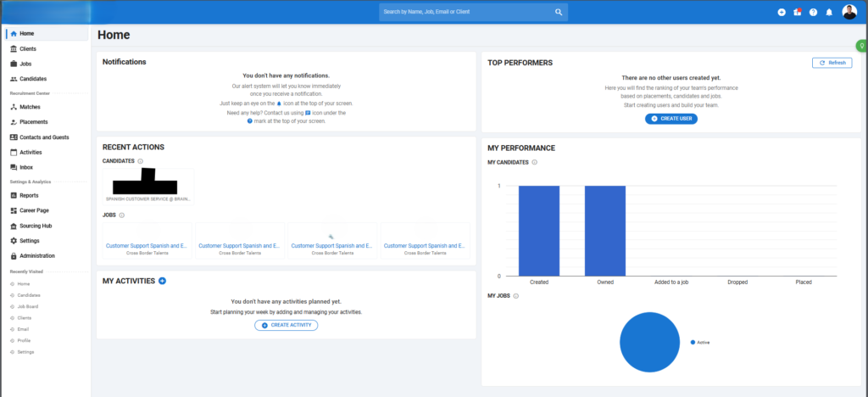Click the search magnifier icon

(x=559, y=13)
